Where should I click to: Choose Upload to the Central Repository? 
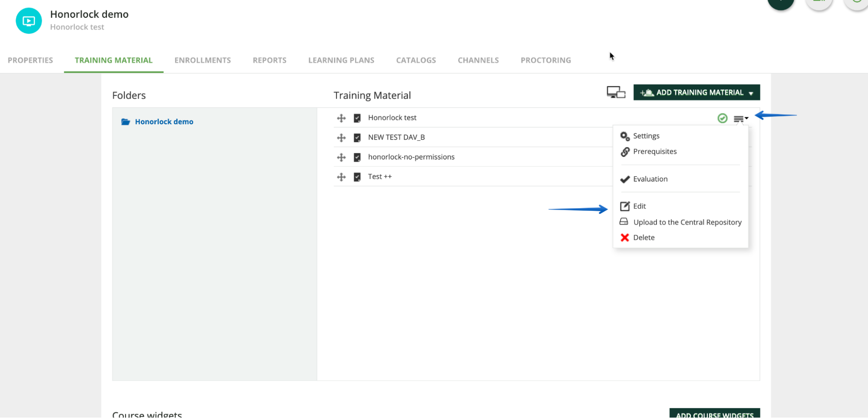point(687,222)
